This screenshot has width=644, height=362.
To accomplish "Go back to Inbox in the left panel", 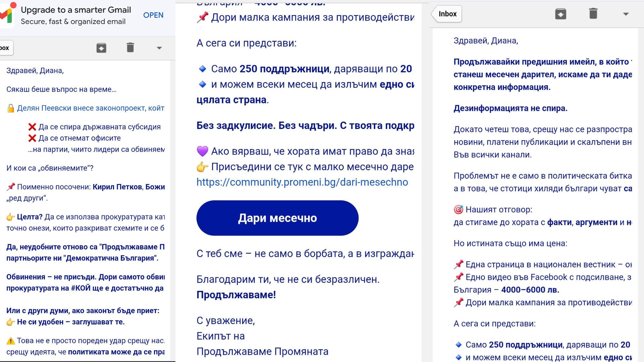I will click(x=6, y=48).
